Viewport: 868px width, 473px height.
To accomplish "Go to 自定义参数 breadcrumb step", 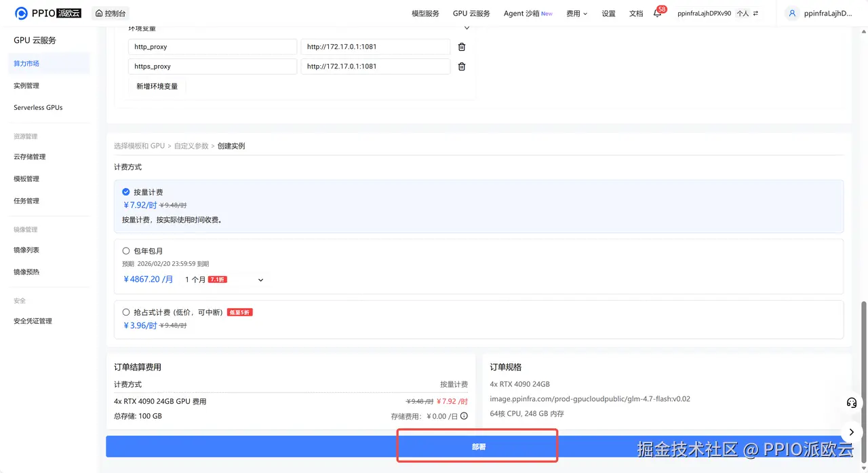I will pos(191,146).
